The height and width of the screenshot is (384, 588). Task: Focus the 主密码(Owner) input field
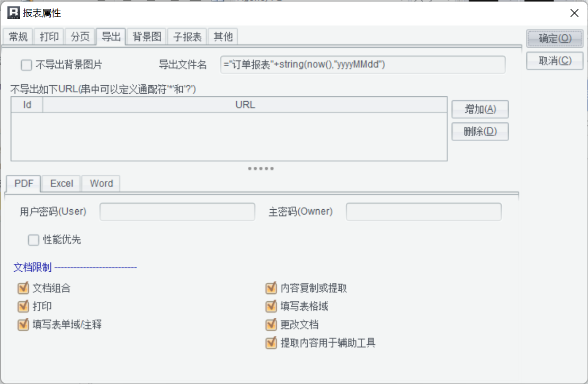pyautogui.click(x=423, y=212)
